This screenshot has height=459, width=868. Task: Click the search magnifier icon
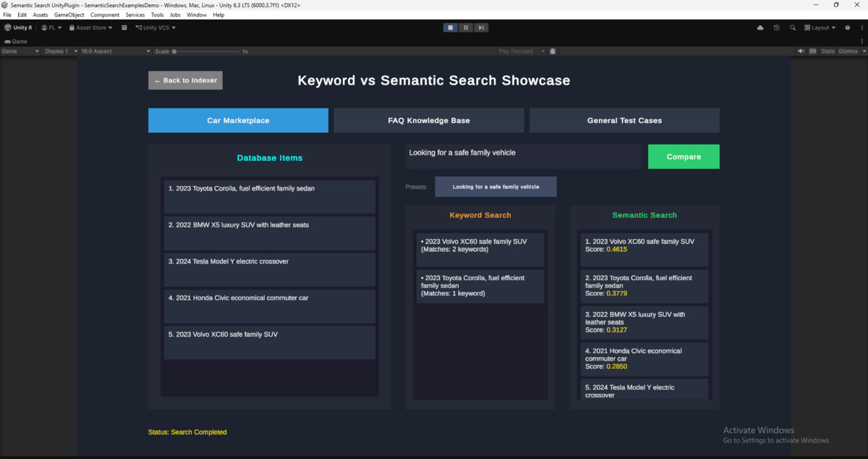point(793,28)
